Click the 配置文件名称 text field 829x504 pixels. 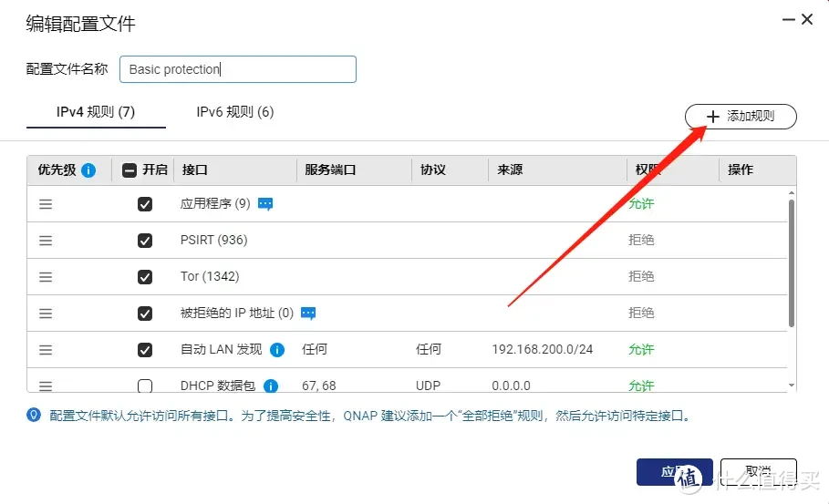[237, 69]
